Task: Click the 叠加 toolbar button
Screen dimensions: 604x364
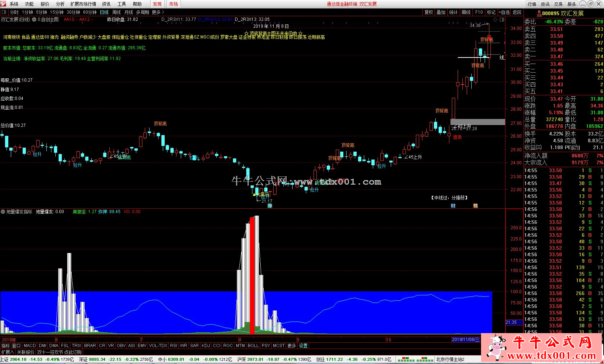Action: click(x=441, y=12)
